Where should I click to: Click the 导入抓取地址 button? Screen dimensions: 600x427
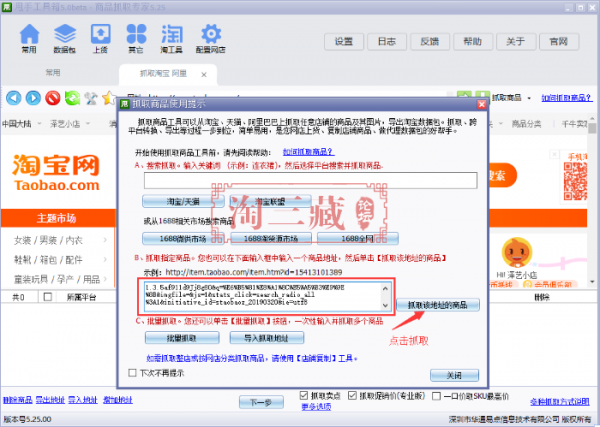266,338
